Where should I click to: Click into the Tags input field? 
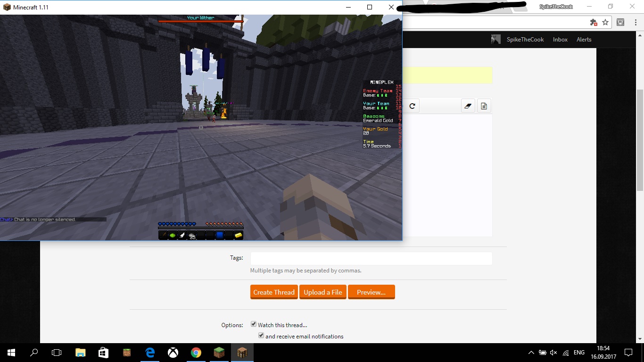pyautogui.click(x=371, y=258)
